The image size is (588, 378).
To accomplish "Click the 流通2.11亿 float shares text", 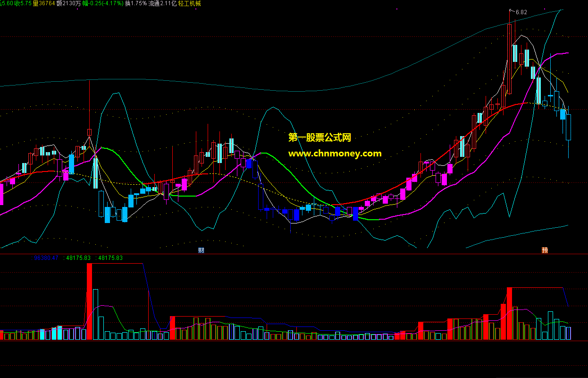I will tap(162, 3).
